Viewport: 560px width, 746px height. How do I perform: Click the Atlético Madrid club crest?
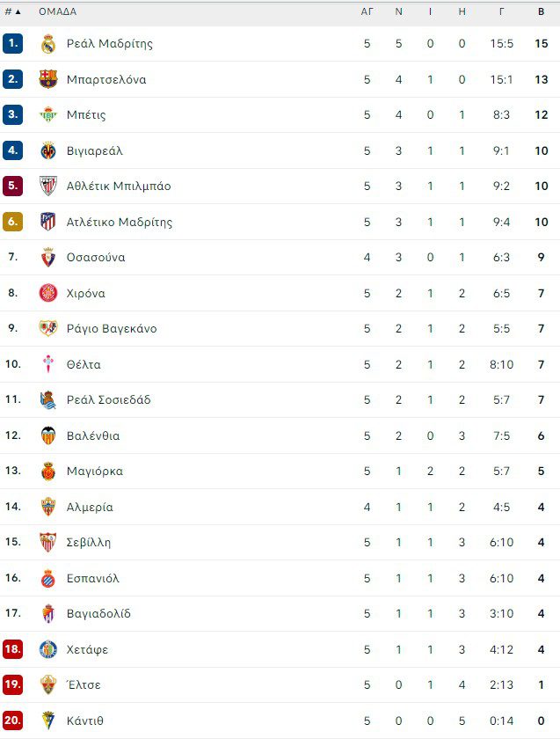pos(48,222)
